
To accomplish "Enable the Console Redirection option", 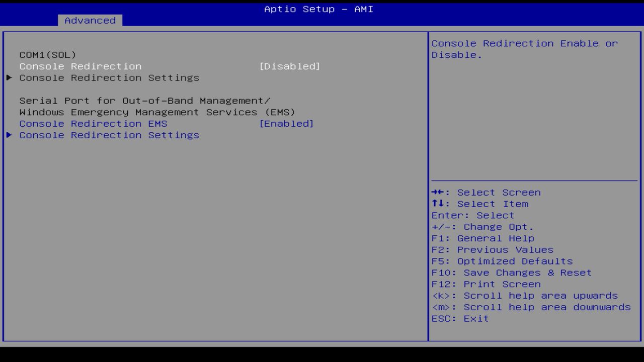I will coord(80,66).
